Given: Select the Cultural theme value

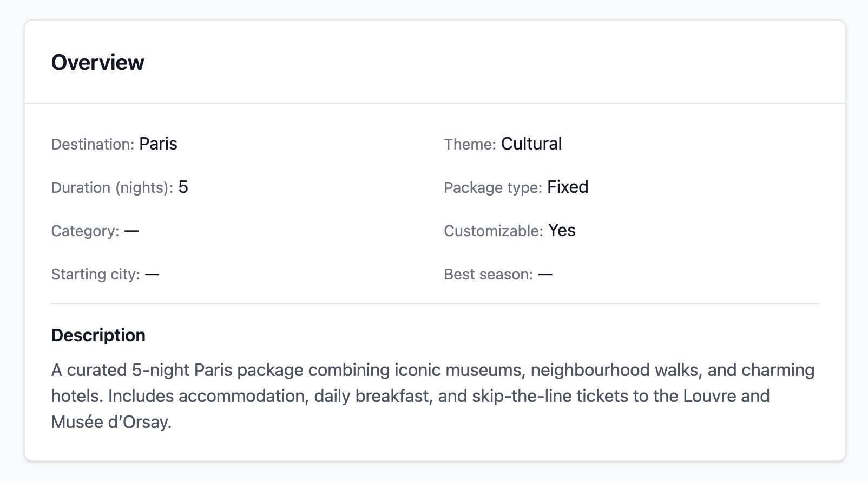Looking at the screenshot, I should [x=531, y=144].
